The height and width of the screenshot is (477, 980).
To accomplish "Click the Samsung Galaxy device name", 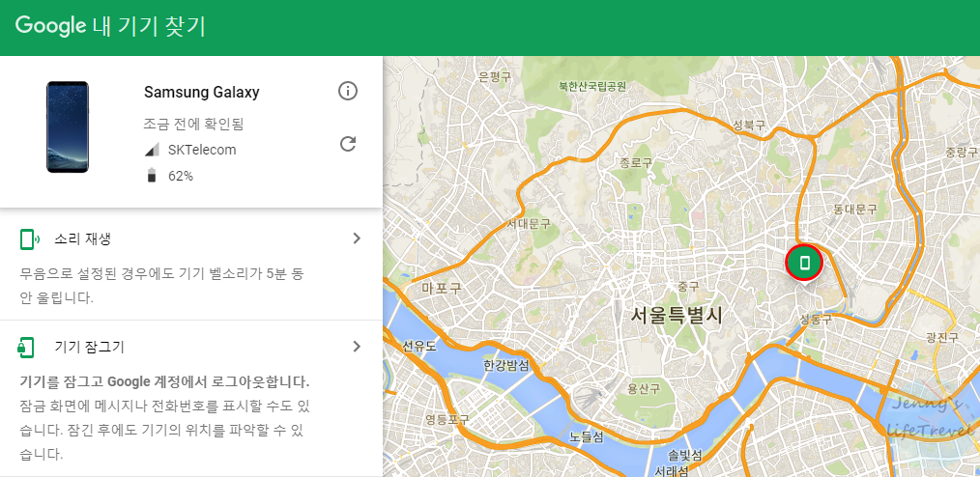I will click(x=201, y=93).
